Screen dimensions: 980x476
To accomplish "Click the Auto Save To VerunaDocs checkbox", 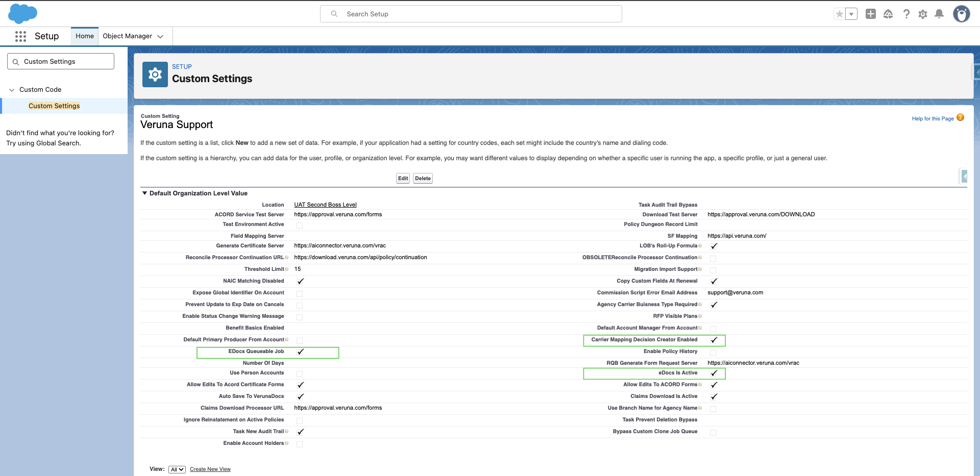I will pos(301,396).
